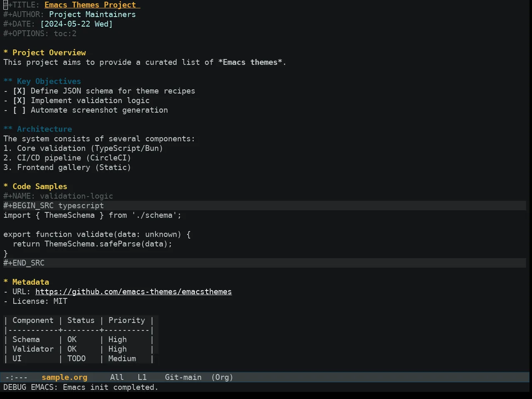The image size is (532, 399).
Task: Click the Component table header cell
Action: point(33,320)
